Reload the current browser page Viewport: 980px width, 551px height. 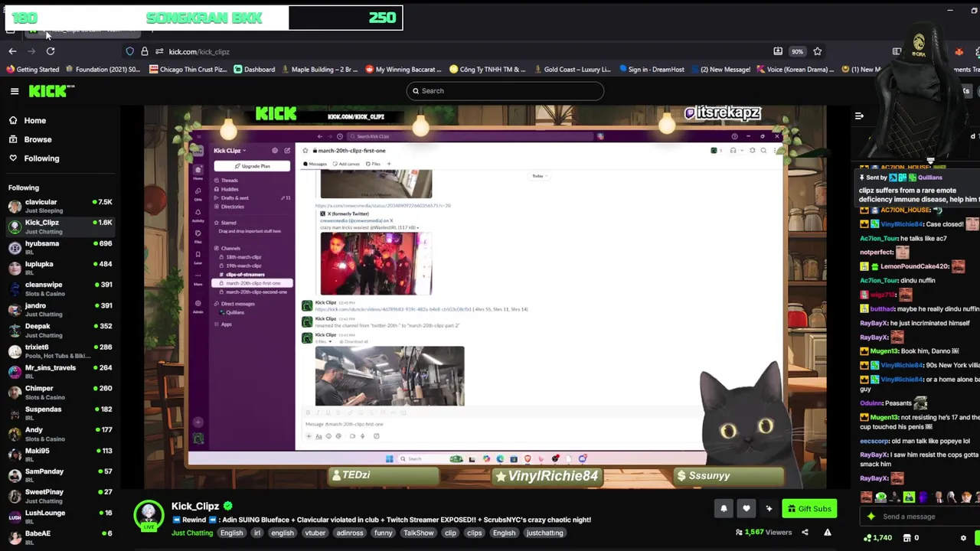point(51,51)
